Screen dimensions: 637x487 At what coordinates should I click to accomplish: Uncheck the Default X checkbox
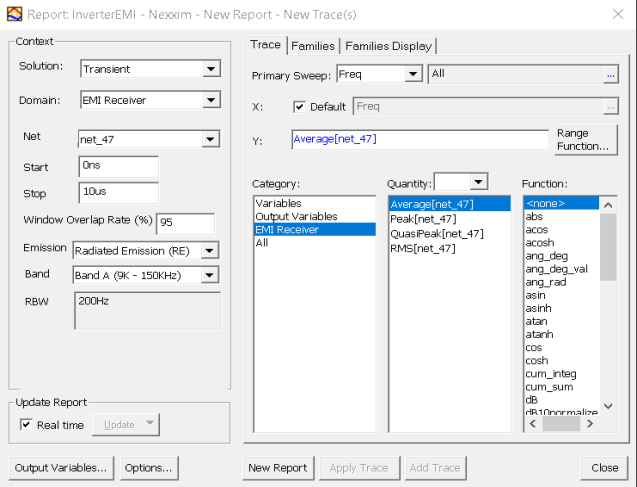[x=300, y=107]
